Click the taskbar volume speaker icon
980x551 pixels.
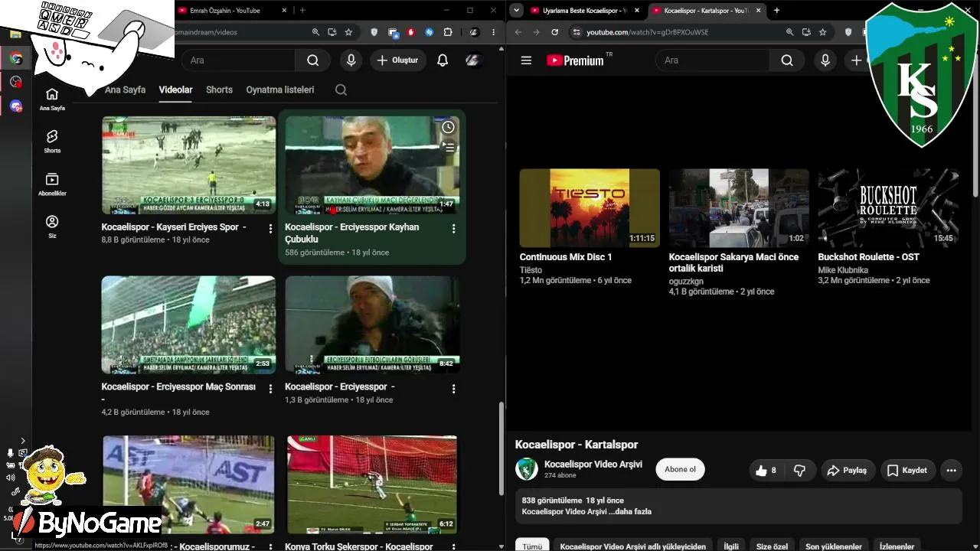(11, 478)
